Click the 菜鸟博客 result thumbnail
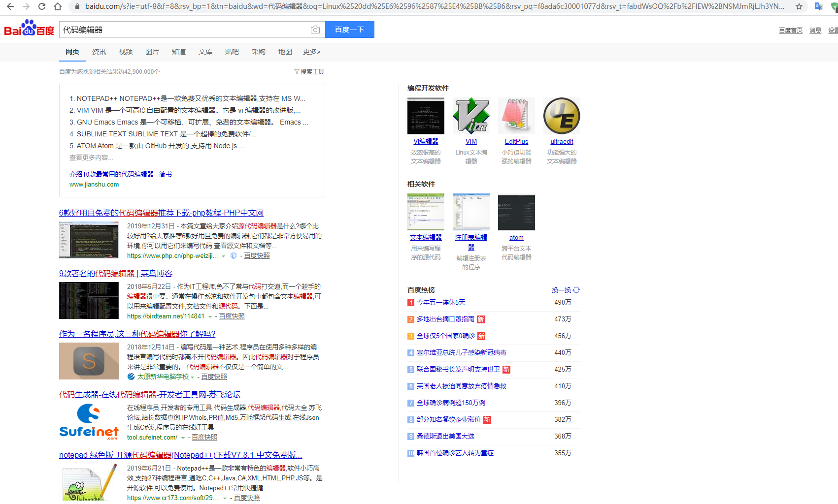Image resolution: width=838 pixels, height=504 pixels. (x=89, y=300)
